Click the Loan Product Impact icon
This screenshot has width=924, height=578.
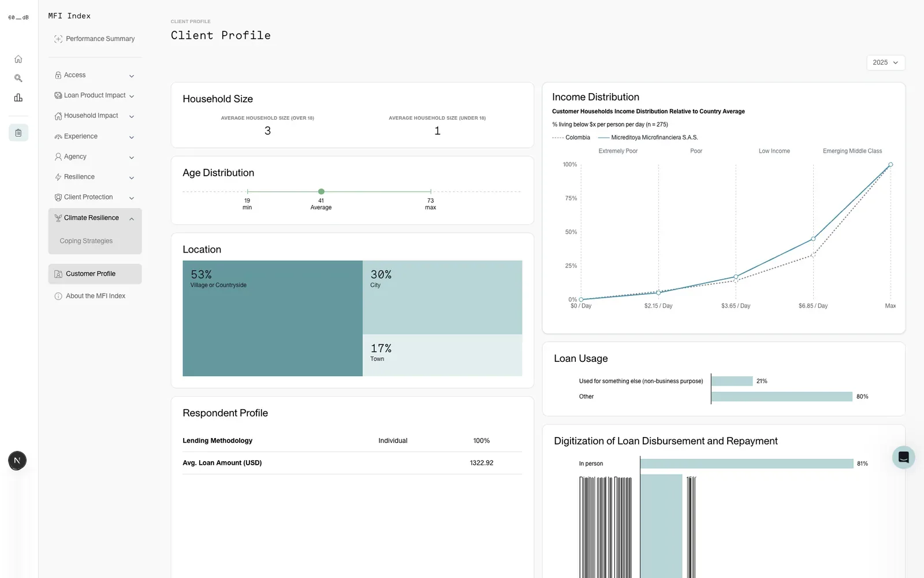58,95
